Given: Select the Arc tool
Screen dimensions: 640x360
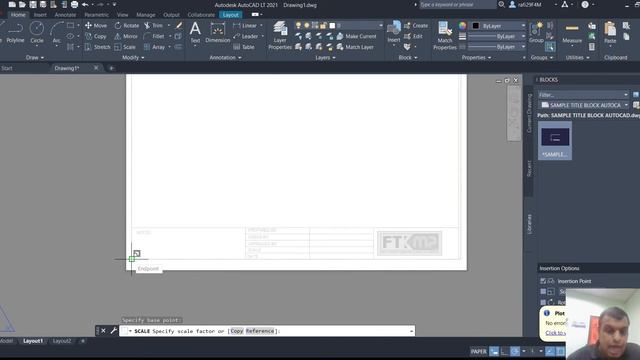Looking at the screenshot, I should point(56,33).
